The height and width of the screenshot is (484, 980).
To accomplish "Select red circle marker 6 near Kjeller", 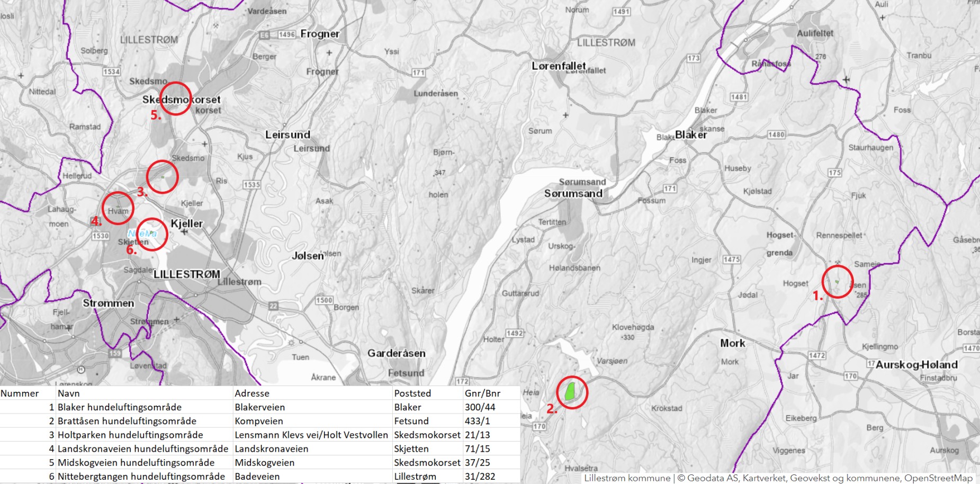I will point(152,234).
